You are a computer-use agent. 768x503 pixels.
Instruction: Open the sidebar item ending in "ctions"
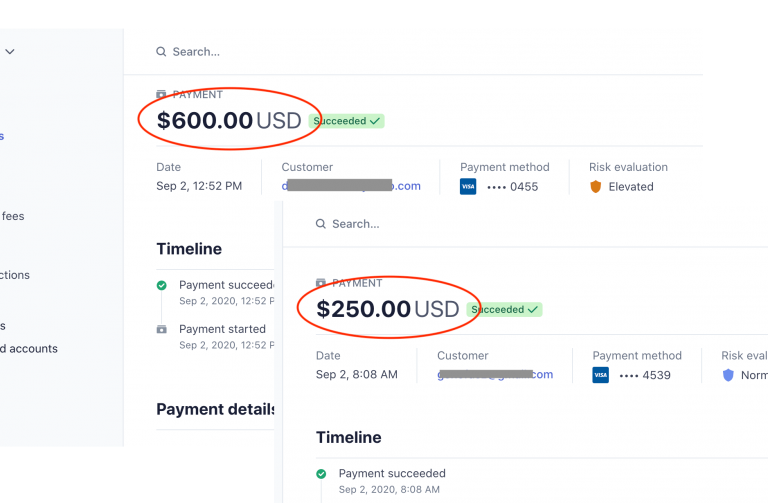tap(15, 275)
